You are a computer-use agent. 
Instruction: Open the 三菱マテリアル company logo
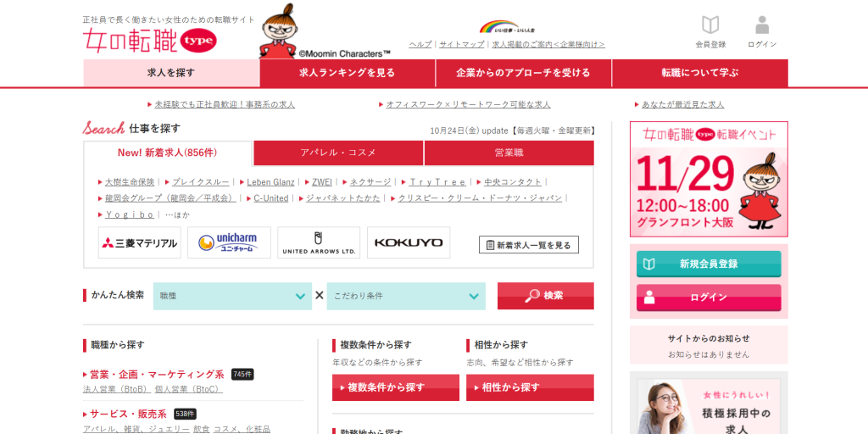pyautogui.click(x=140, y=242)
